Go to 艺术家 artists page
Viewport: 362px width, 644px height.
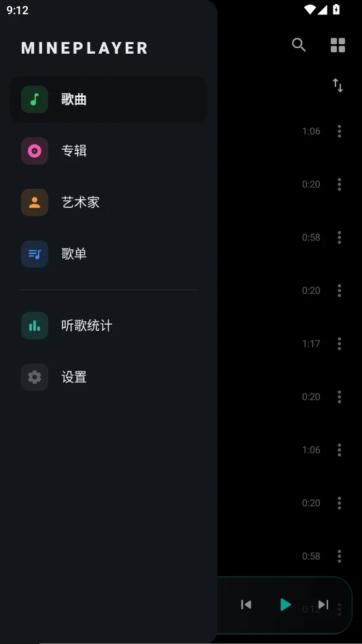click(x=109, y=202)
